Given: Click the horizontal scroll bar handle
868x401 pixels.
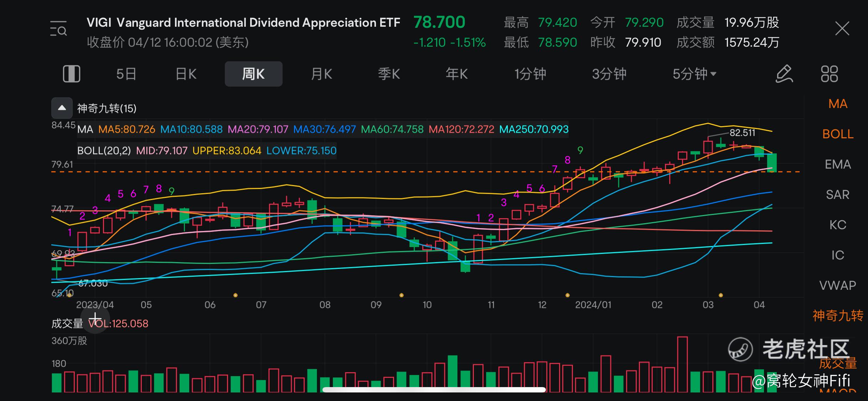Looking at the screenshot, I should click(434, 390).
